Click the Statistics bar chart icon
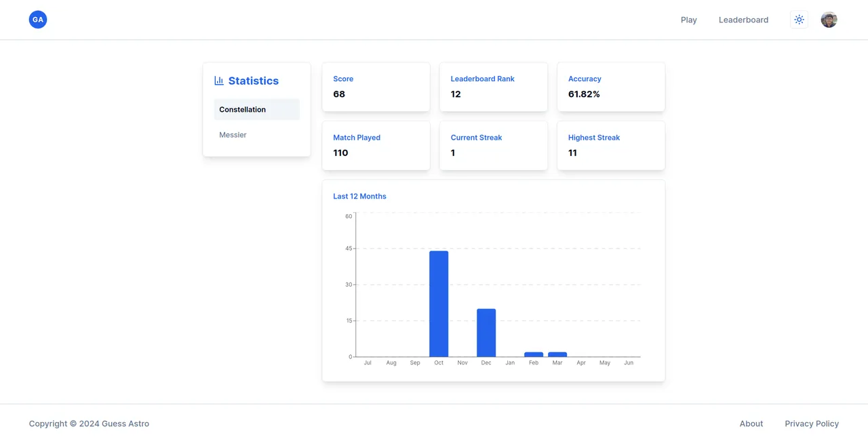The image size is (868, 437). [x=218, y=80]
